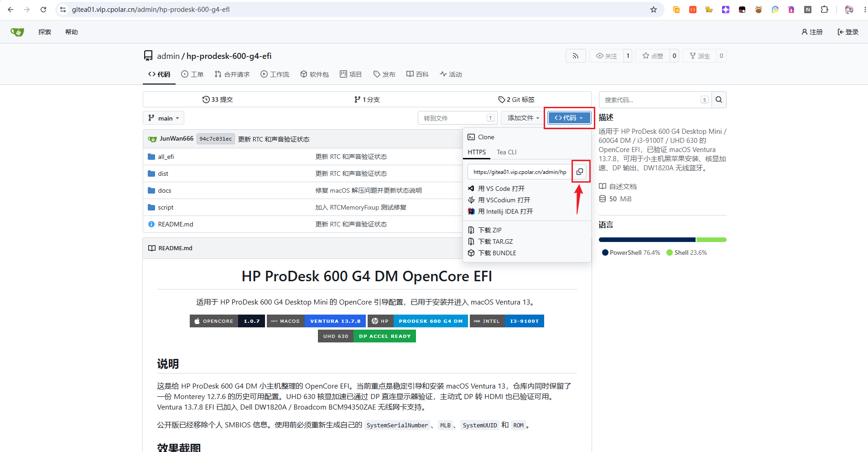This screenshot has height=452, width=868.
Task: Open the main branch dropdown
Action: [164, 118]
